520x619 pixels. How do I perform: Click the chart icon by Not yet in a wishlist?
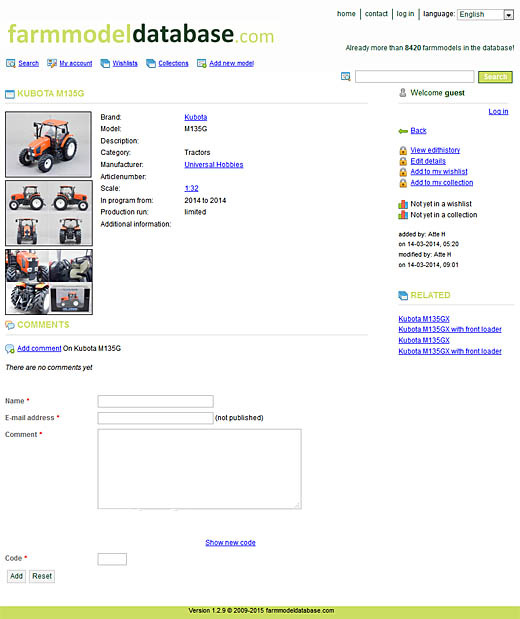click(403, 204)
